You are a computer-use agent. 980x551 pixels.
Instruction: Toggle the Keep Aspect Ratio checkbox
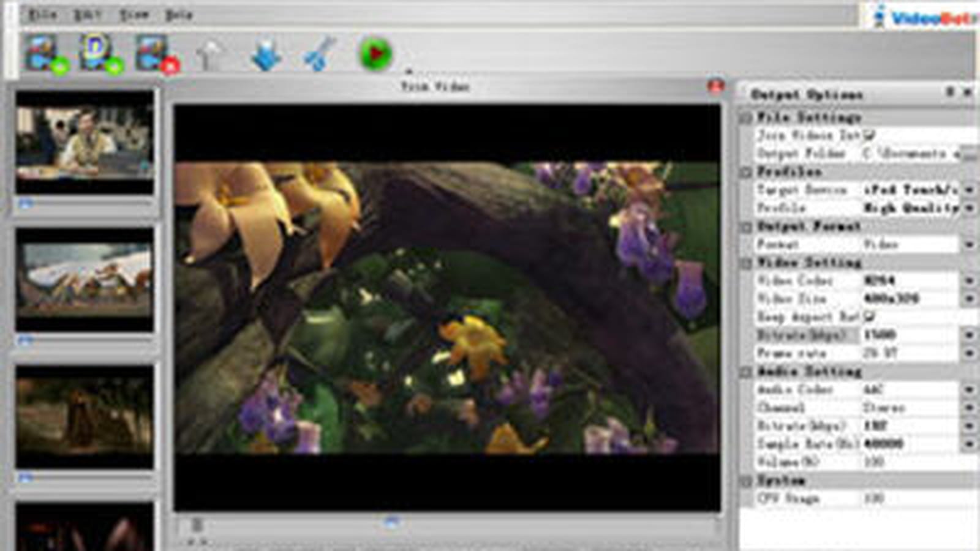870,316
